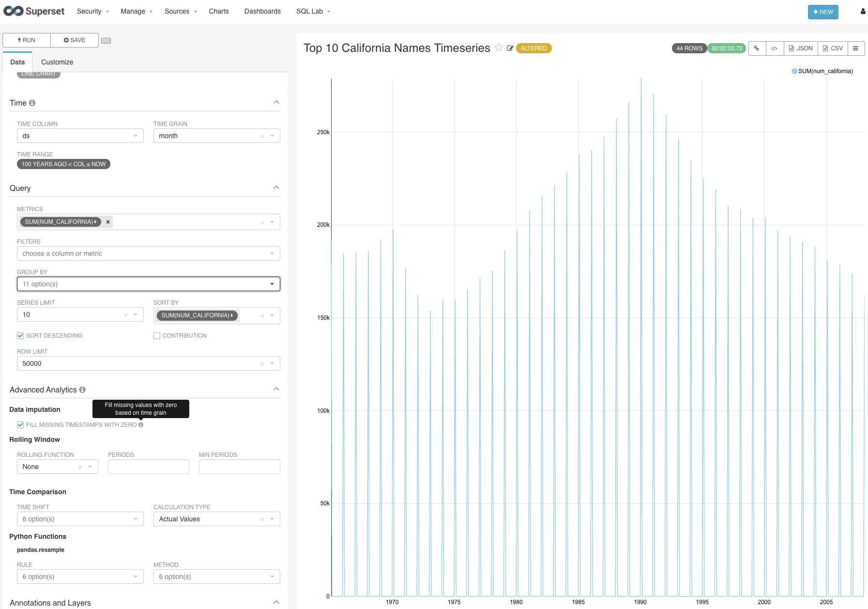Image resolution: width=868 pixels, height=609 pixels.
Task: Open the Rule dropdown
Action: coord(80,577)
